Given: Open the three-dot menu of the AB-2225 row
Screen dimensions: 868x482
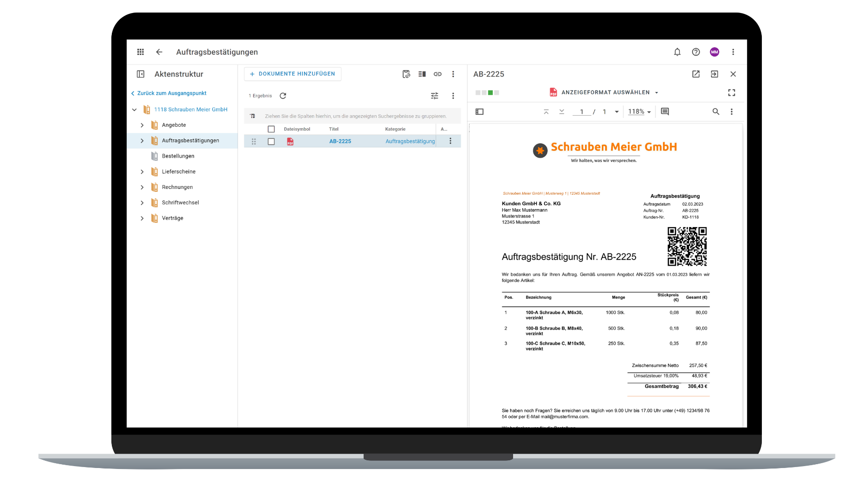Looking at the screenshot, I should tap(450, 141).
